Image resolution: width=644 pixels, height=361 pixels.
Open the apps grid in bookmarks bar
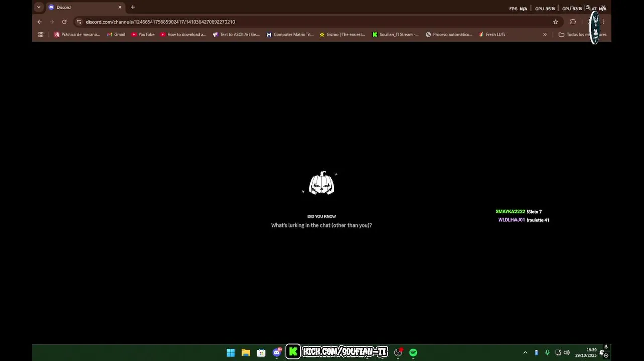tap(41, 35)
